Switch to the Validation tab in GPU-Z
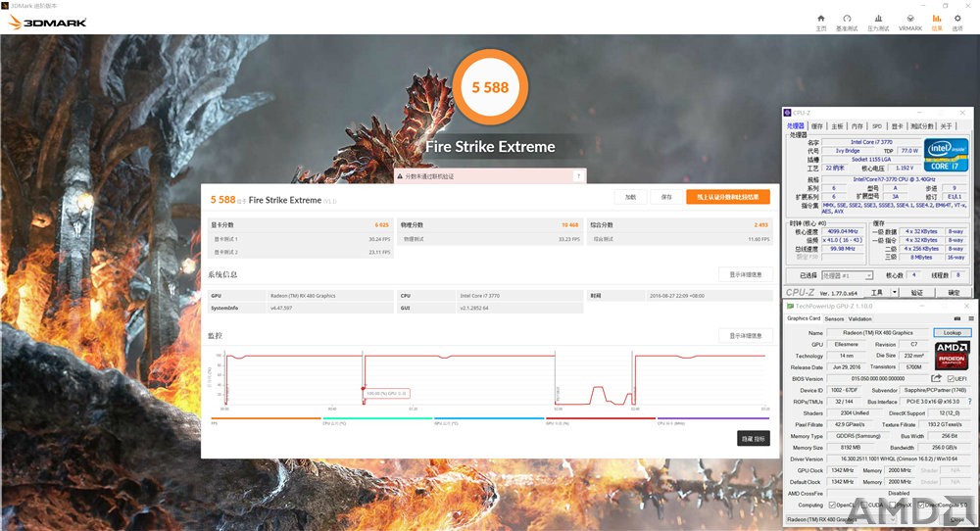The image size is (980, 531). pyautogui.click(x=860, y=318)
